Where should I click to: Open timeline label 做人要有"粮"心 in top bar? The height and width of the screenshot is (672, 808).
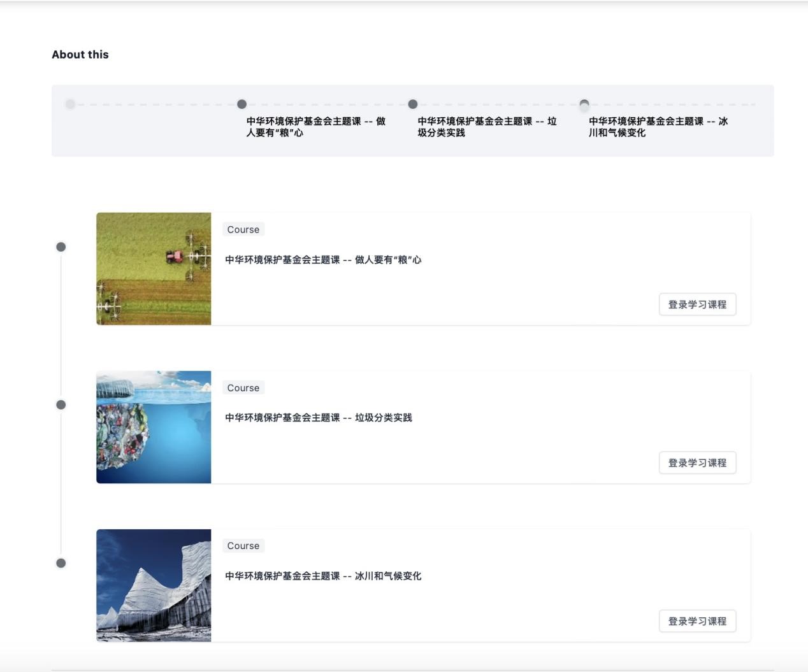(x=316, y=127)
